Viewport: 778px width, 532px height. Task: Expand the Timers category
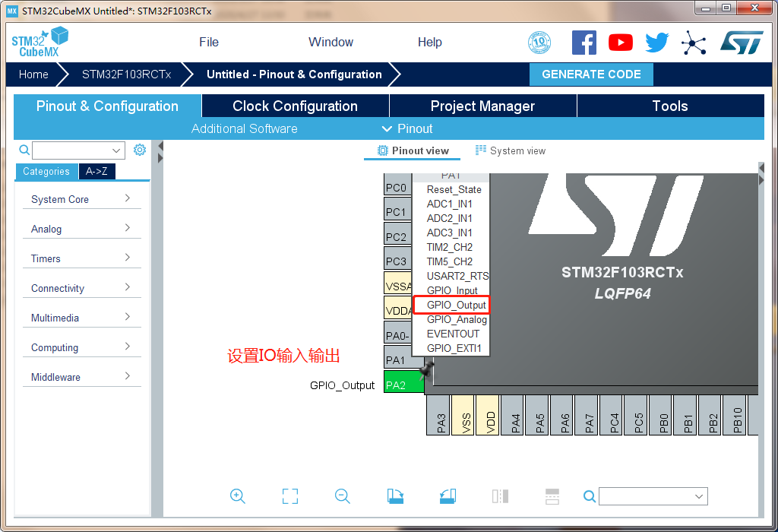tap(82, 258)
